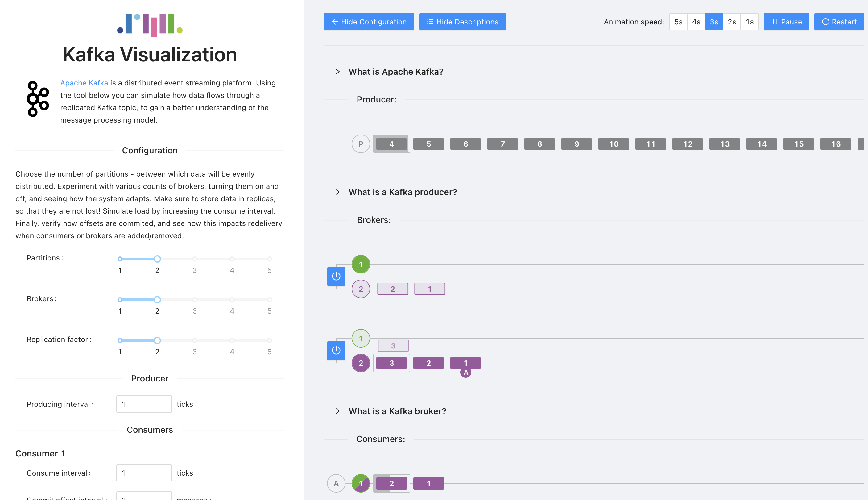Click filled purple partition 2 leader circle
This screenshot has width=868, height=500.
(361, 363)
